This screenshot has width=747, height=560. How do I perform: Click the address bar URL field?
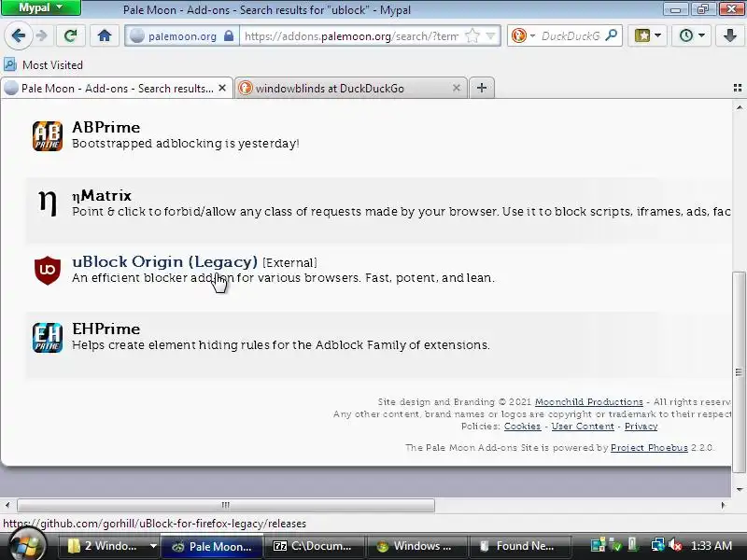pos(352,36)
